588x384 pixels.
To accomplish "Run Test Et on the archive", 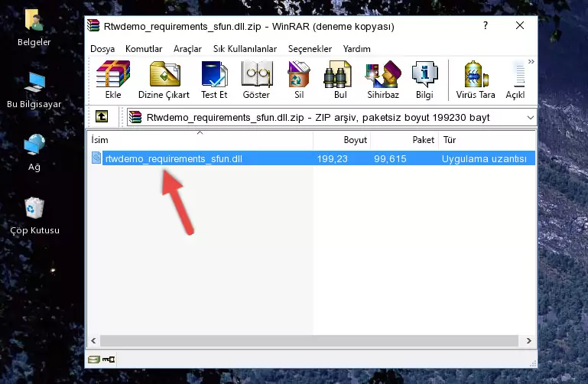I will point(214,80).
